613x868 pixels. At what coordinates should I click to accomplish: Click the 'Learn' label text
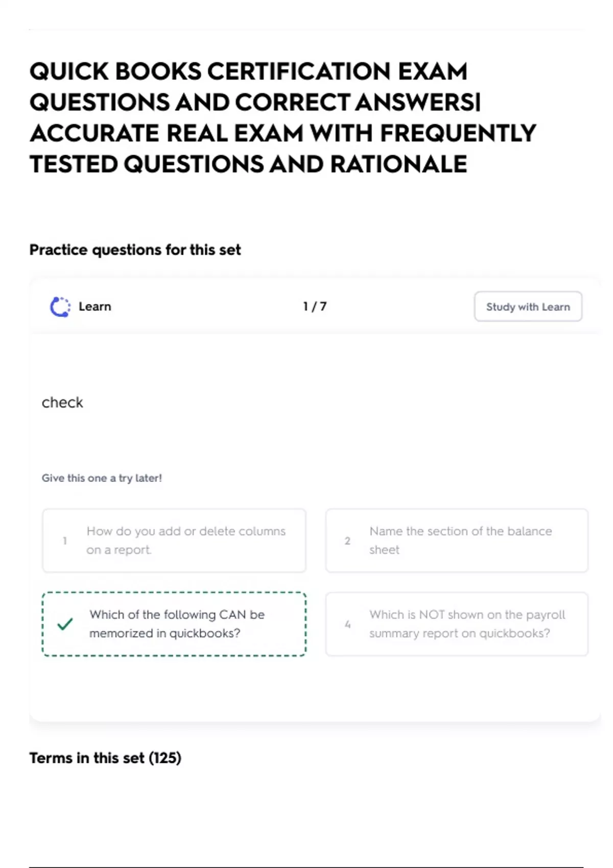coord(95,306)
